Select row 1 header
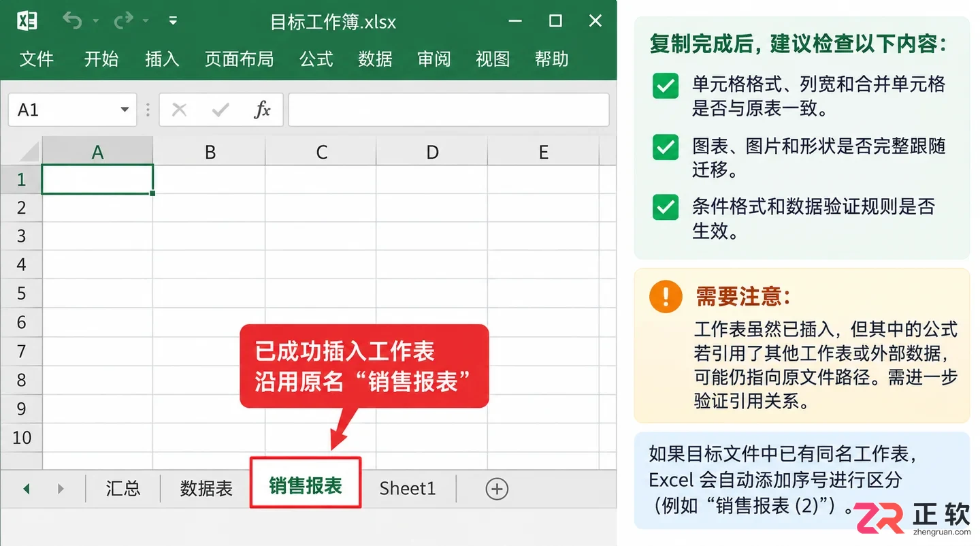 [x=21, y=180]
